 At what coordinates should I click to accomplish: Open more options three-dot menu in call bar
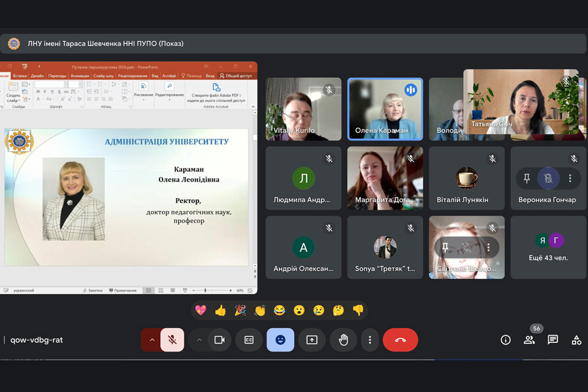click(x=370, y=340)
